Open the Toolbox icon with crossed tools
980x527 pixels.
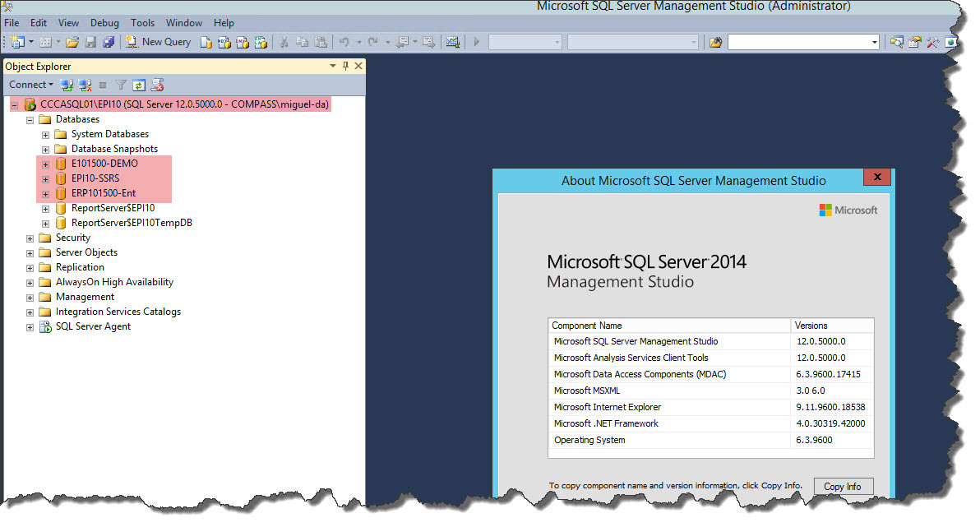tap(932, 42)
